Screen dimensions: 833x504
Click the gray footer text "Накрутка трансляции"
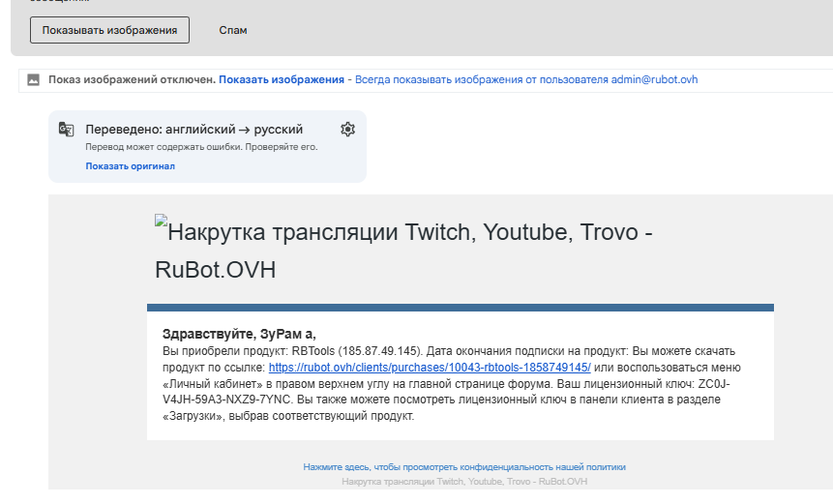tap(463, 481)
